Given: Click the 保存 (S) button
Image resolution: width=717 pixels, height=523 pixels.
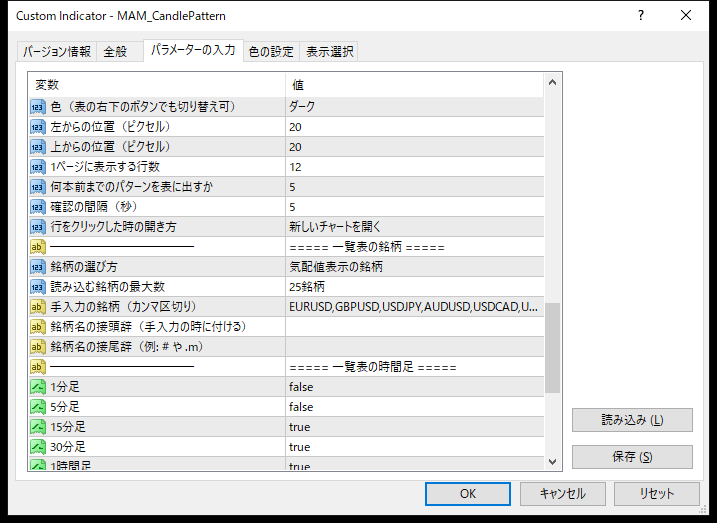Looking at the screenshot, I should pyautogui.click(x=632, y=457).
